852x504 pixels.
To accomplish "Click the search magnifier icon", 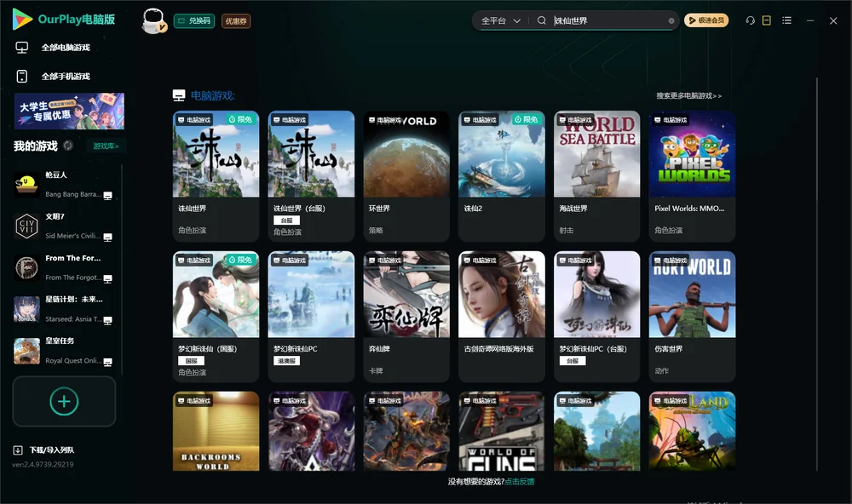I will 542,20.
